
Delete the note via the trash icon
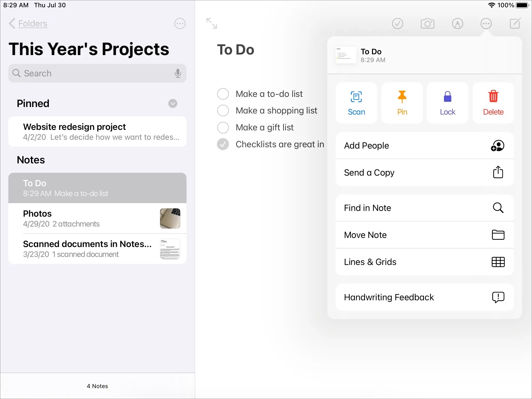(x=493, y=103)
